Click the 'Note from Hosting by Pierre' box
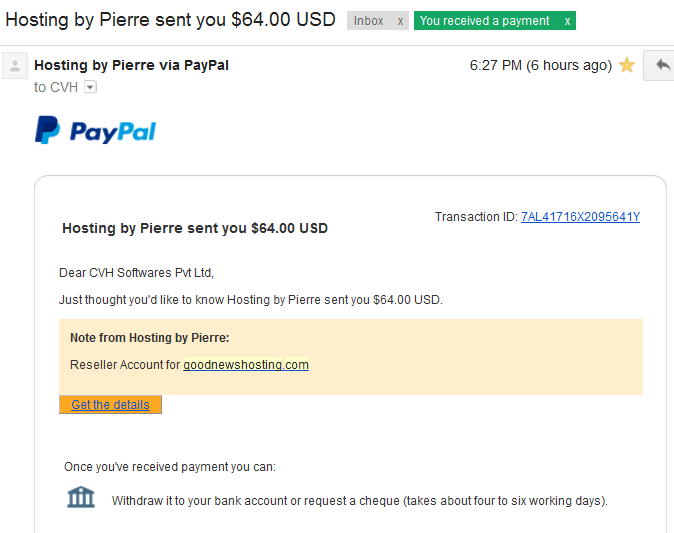The image size is (674, 533). coord(351,357)
